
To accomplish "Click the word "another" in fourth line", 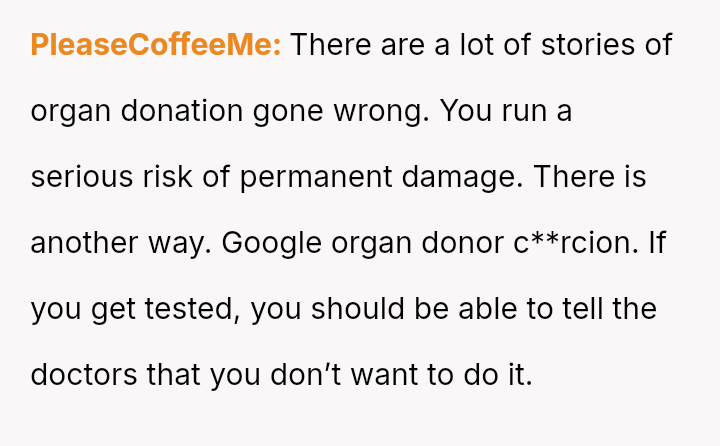I will pos(84,243).
